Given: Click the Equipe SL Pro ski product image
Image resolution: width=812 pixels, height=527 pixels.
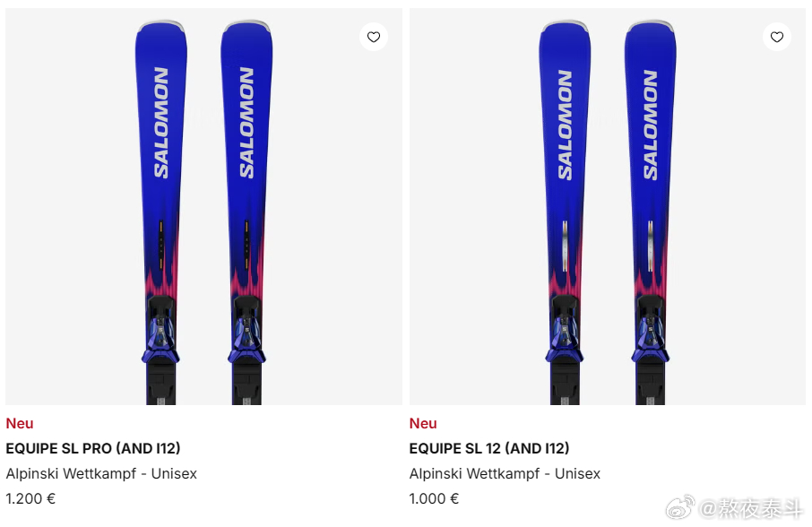Looking at the screenshot, I should 203,206.
